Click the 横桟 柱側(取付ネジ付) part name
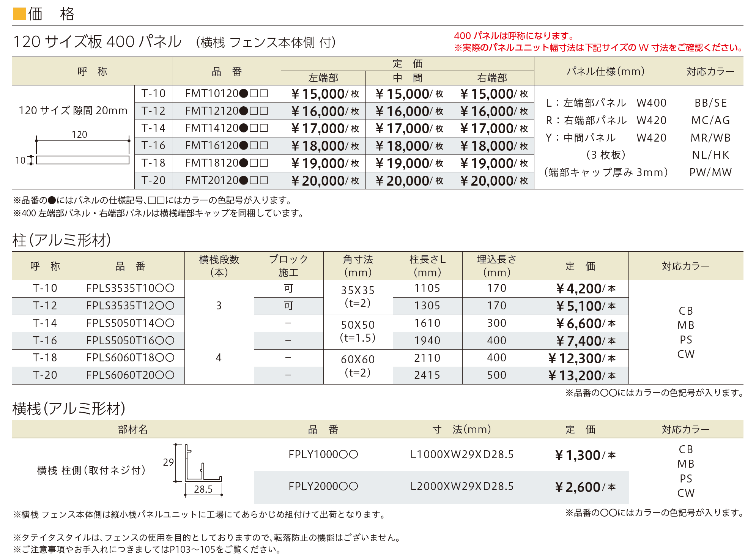Viewport: 756px width, 558px height. tap(91, 470)
